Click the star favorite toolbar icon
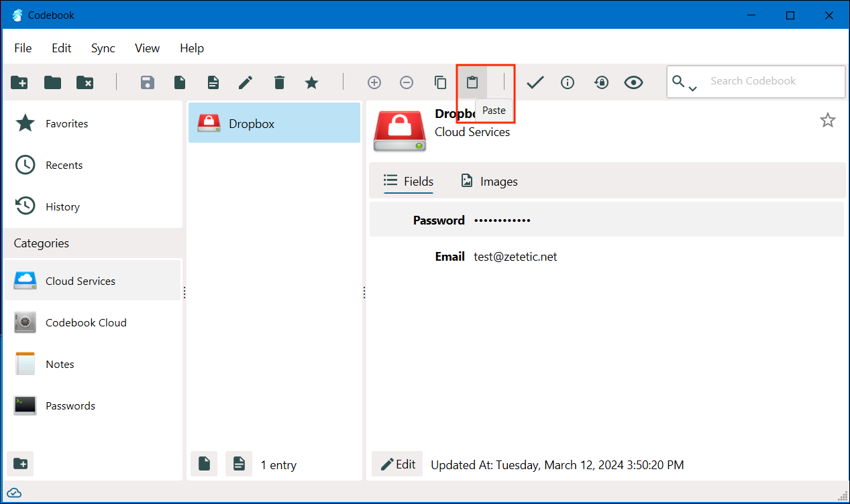 [x=311, y=82]
